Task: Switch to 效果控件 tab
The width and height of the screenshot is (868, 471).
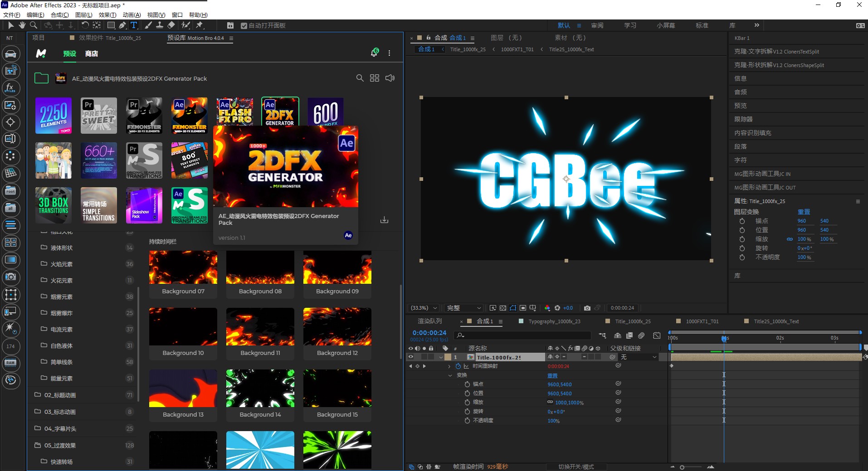Action: (x=110, y=38)
